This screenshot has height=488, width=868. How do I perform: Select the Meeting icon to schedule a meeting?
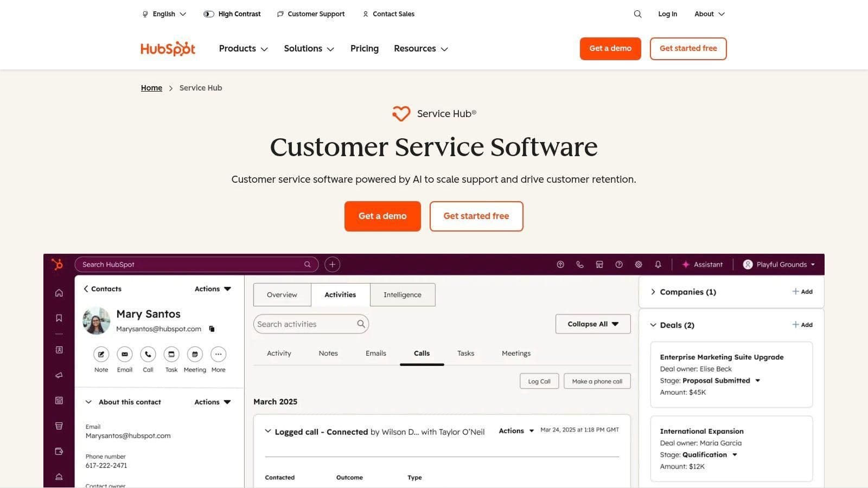pos(194,354)
